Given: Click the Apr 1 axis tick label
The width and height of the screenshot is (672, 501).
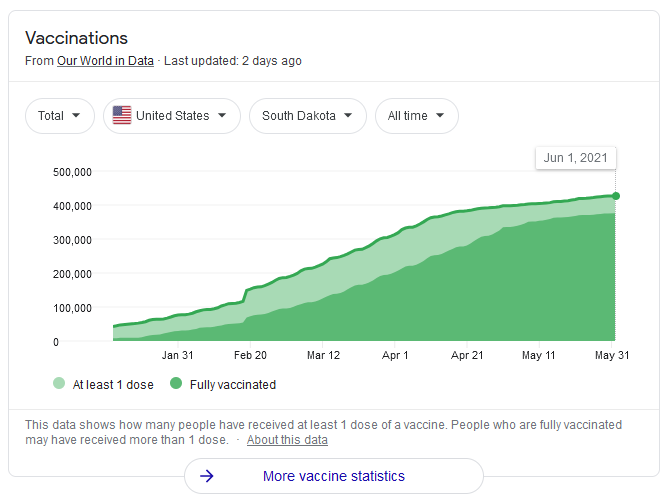Looking at the screenshot, I should point(395,355).
